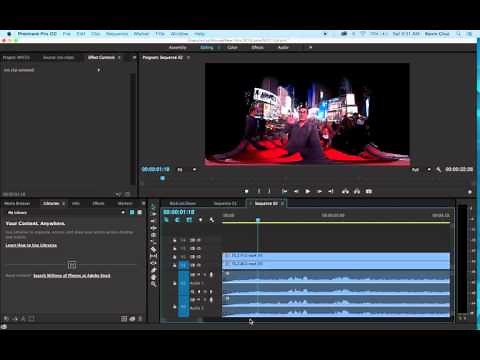Step forward one frame
Image resolution: width=480 pixels, height=360 pixels.
click(x=319, y=191)
